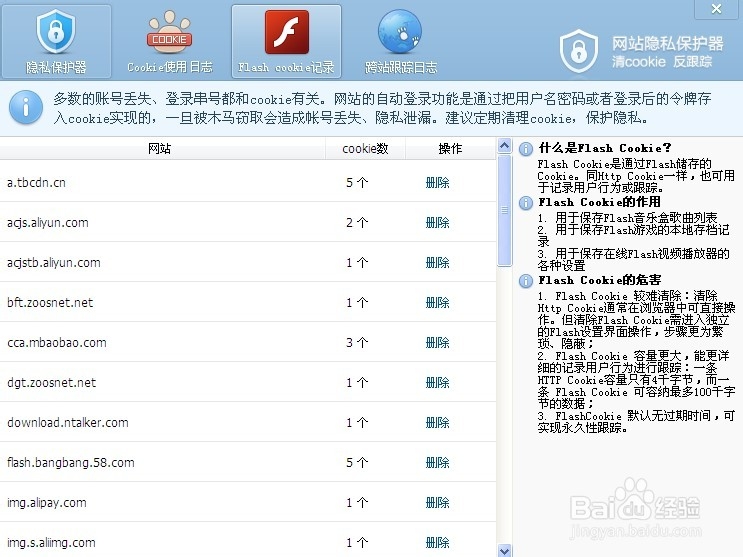Click the 什么是Flash Cookie? heading
The image size is (743, 557).
click(605, 148)
